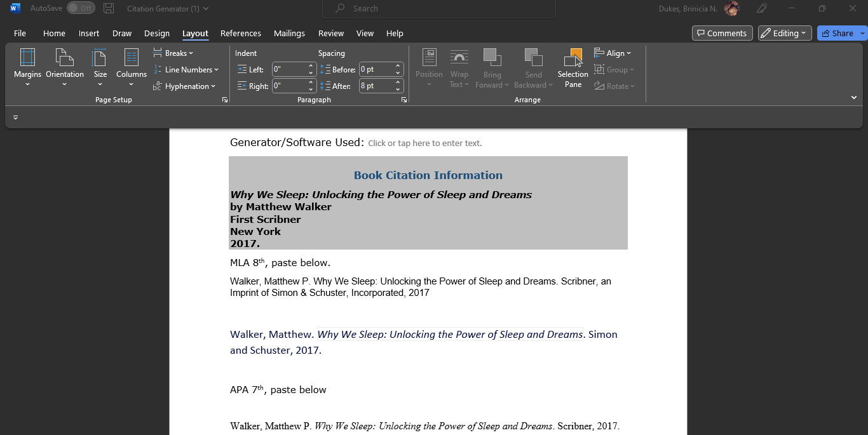
Task: Click the Book Citation Information heading
Action: (428, 175)
